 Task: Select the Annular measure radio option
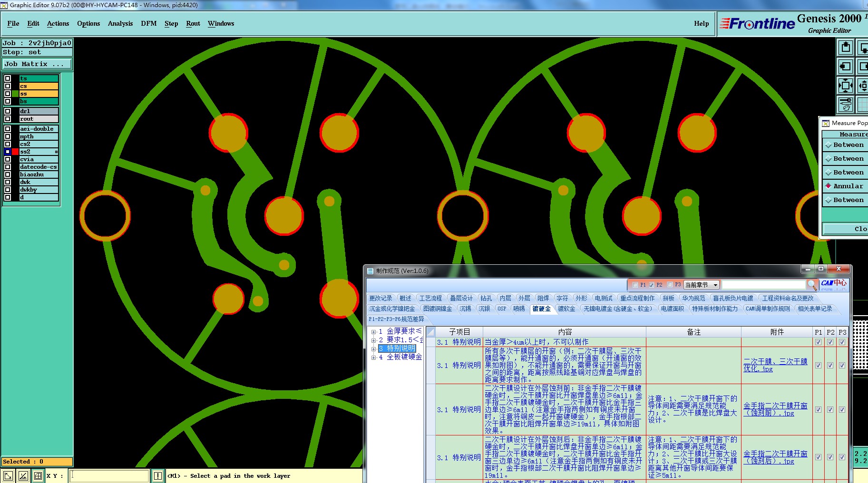tap(829, 186)
